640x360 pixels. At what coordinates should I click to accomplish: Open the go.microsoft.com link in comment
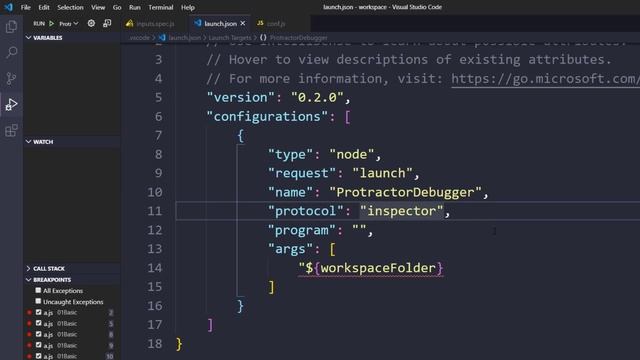[x=545, y=78]
